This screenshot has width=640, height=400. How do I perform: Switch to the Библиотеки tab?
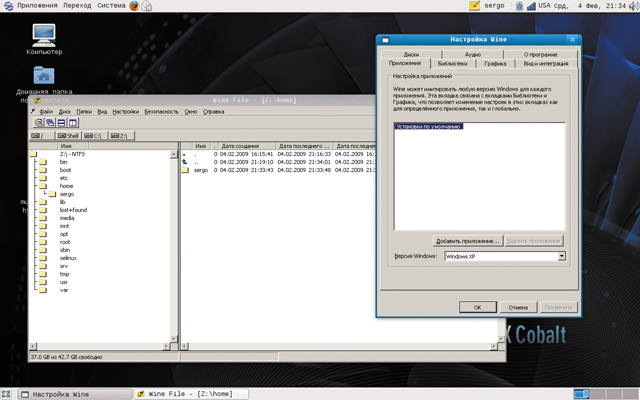click(x=452, y=64)
